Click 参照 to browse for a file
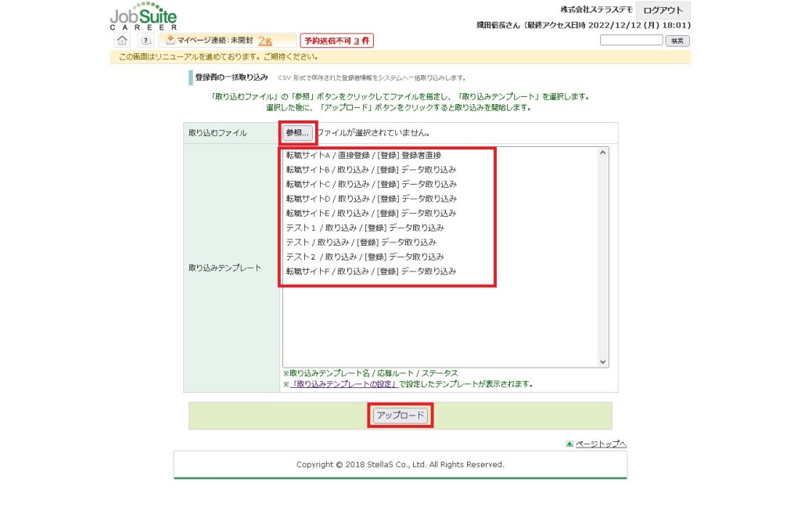Screen dimensions: 801x532 tap(298, 133)
